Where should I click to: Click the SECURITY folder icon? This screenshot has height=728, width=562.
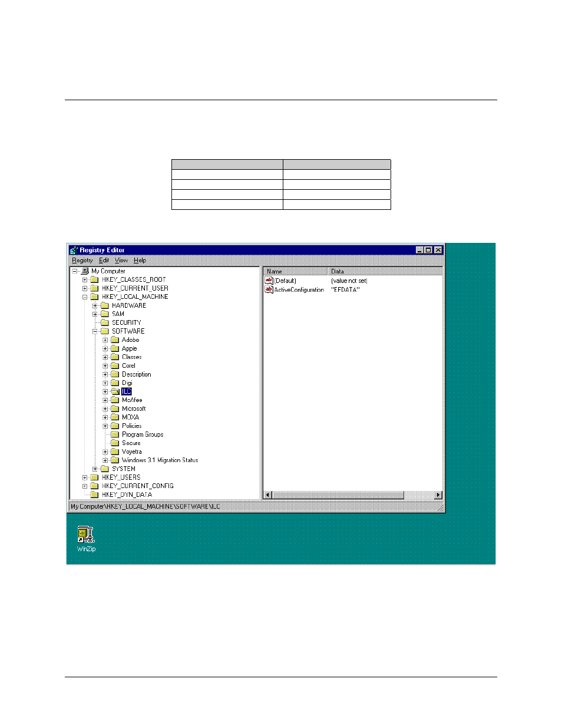pos(105,322)
